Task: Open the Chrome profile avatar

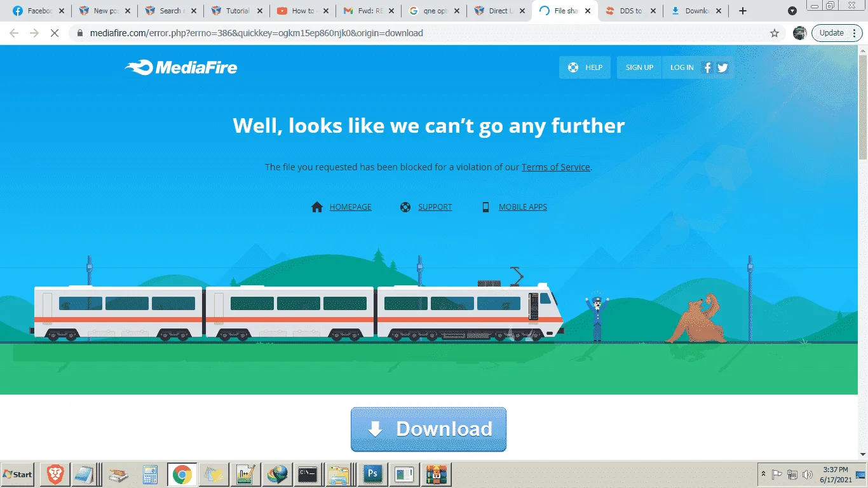Action: coord(799,33)
